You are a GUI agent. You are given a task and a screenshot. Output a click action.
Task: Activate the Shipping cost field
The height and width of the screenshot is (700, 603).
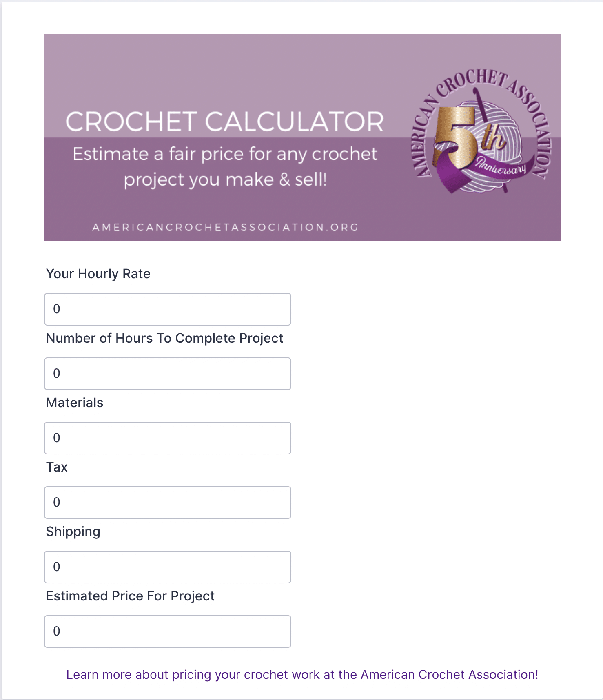168,567
